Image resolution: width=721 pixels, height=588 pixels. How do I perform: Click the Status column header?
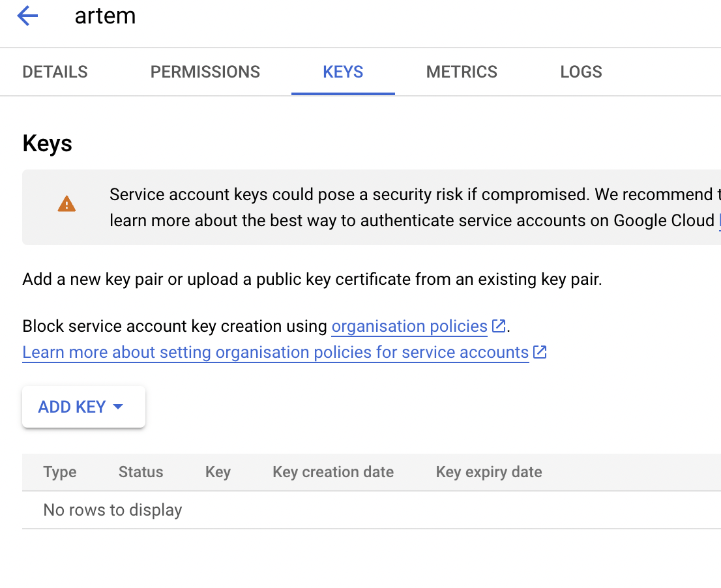(x=141, y=472)
